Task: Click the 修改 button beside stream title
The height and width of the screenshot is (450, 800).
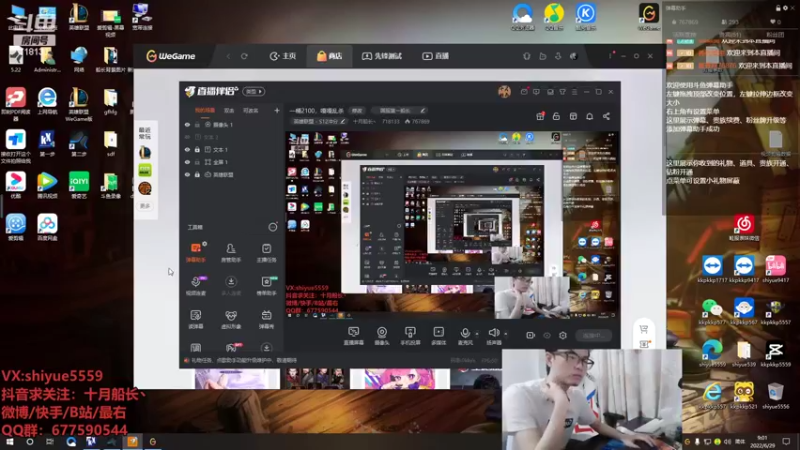Action: [356, 110]
